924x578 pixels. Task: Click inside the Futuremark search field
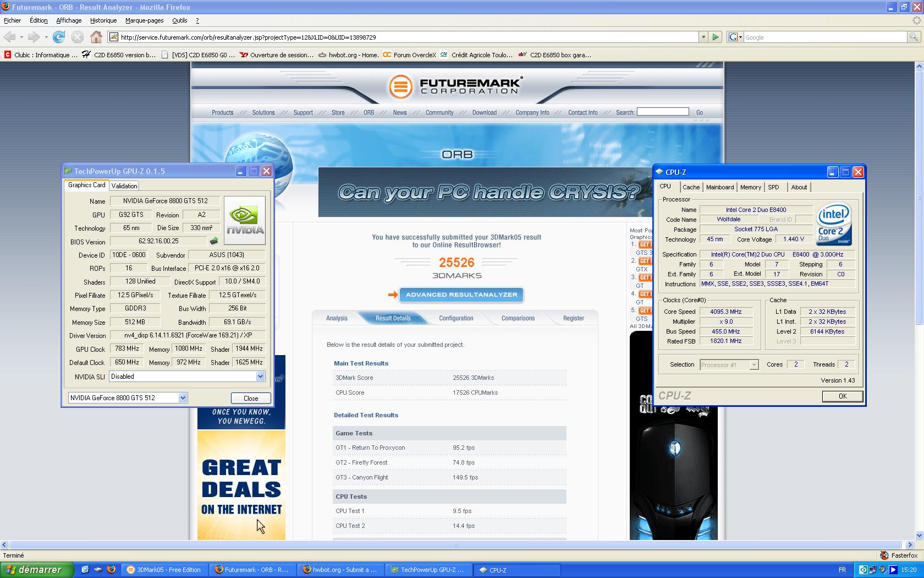click(663, 112)
